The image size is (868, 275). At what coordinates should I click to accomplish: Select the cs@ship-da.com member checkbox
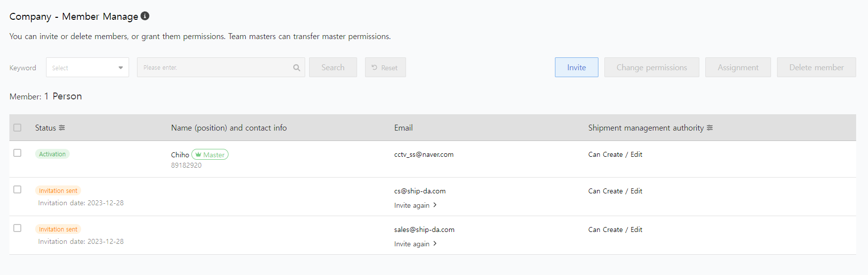pyautogui.click(x=17, y=189)
